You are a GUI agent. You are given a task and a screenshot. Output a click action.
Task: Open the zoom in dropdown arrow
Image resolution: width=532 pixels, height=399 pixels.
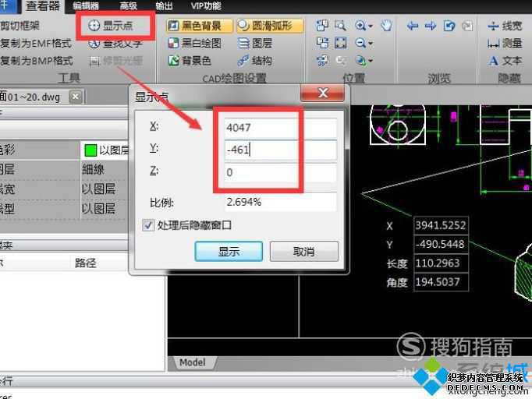pos(371,26)
